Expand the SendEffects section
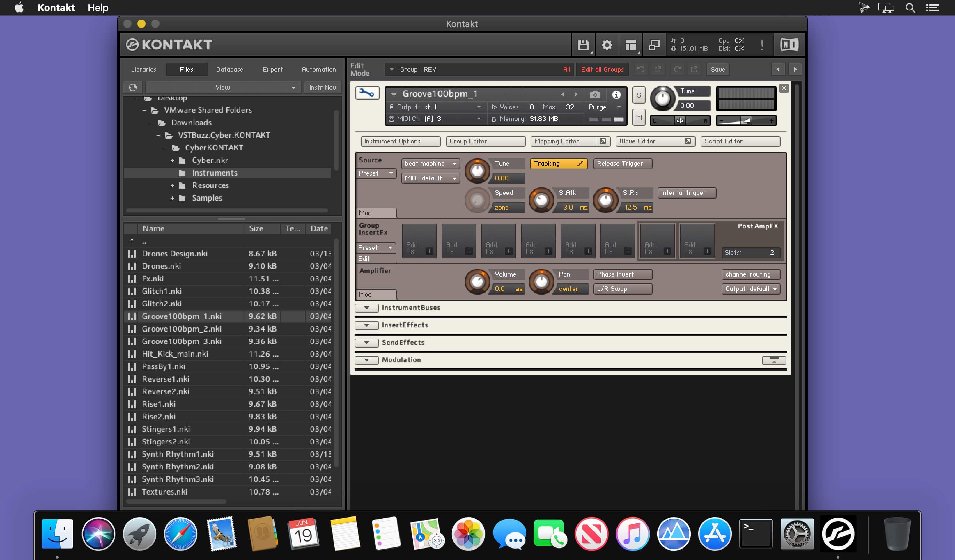Screen dimensions: 955x560 366,343
